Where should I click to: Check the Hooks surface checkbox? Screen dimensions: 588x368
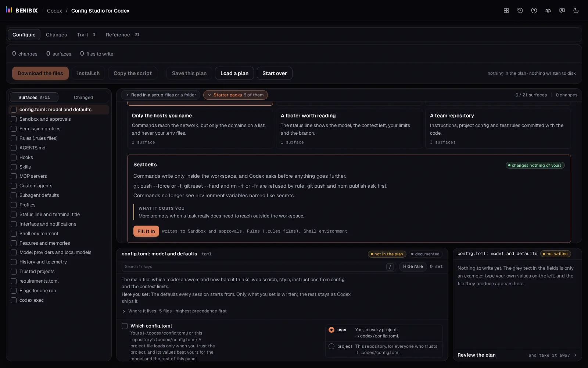click(14, 158)
